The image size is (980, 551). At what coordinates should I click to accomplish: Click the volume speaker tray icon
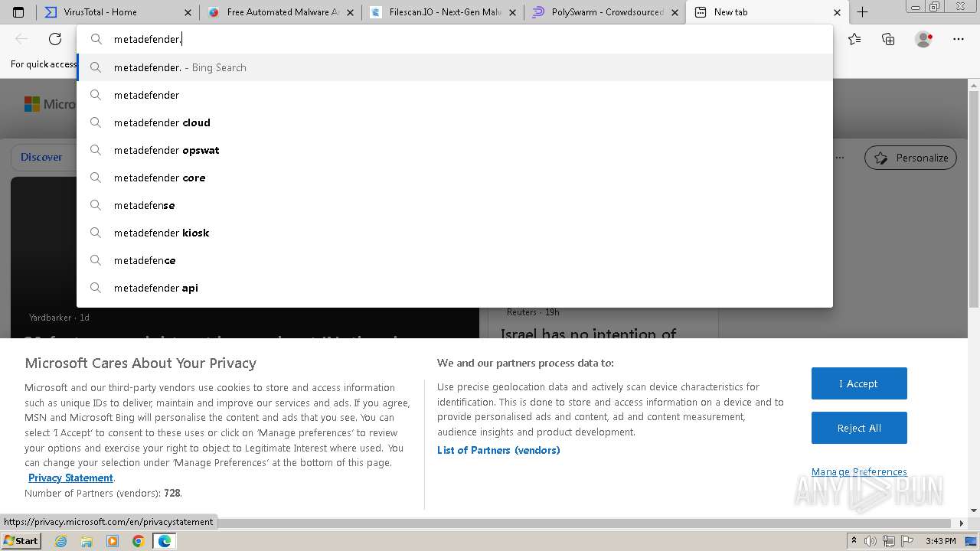pos(871,541)
